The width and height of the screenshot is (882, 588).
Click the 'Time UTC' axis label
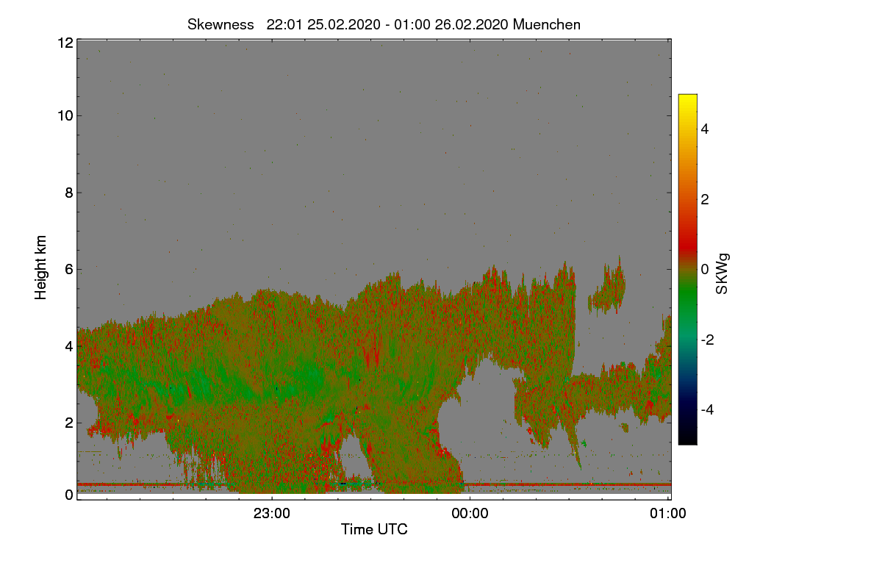pos(374,529)
